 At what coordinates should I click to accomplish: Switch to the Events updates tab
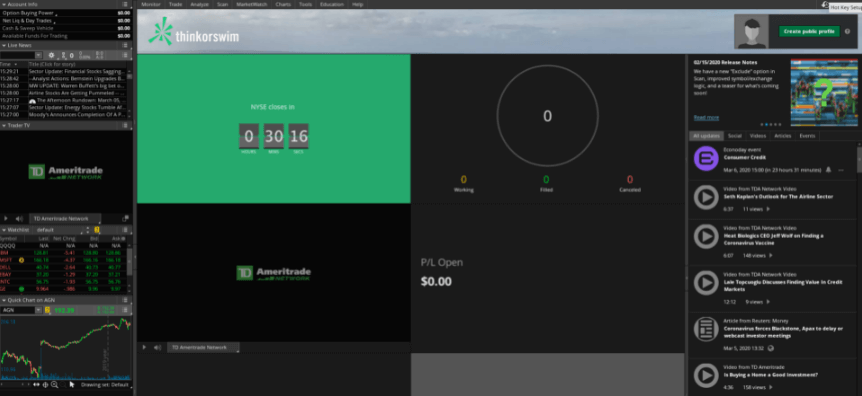point(807,135)
